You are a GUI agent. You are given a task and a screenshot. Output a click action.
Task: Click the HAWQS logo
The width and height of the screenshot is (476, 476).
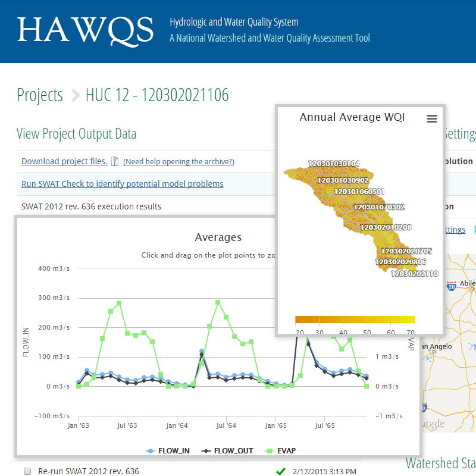click(85, 30)
